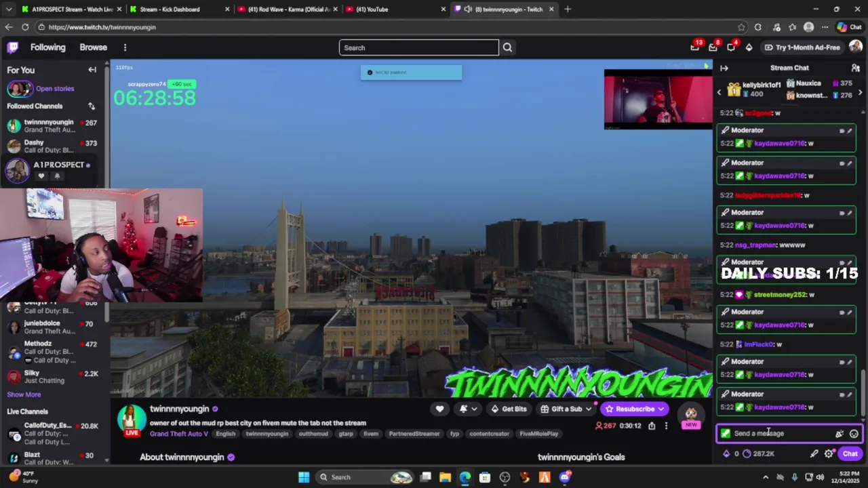Open whispers icon with 4 badge
The height and width of the screenshot is (488, 868).
click(731, 47)
